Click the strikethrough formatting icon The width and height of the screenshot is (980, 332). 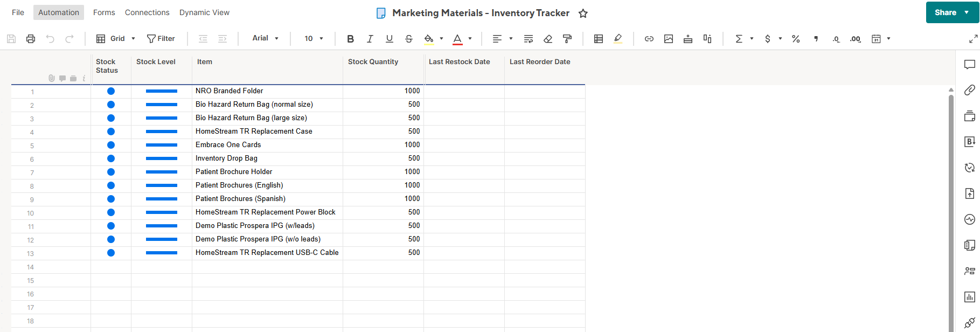409,39
